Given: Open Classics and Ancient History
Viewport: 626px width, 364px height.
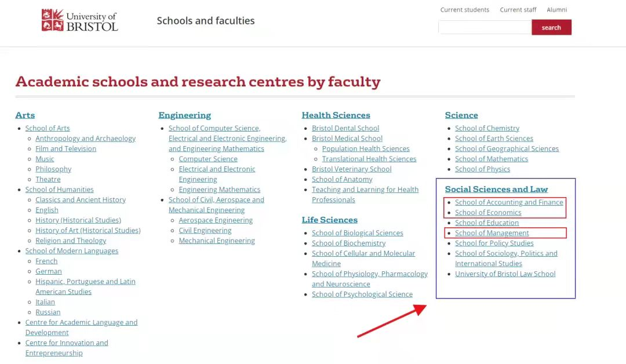Looking at the screenshot, I should click(81, 199).
